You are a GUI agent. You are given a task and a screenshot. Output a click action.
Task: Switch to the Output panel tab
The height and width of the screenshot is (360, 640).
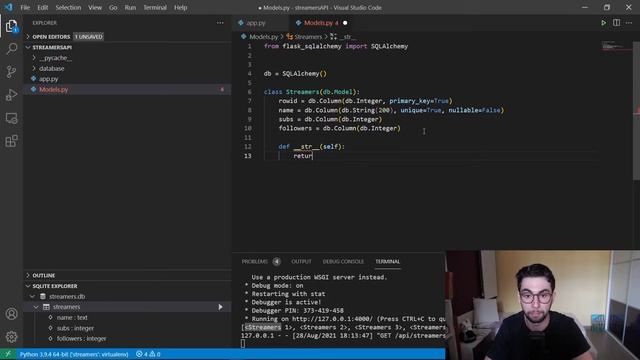[301, 262]
